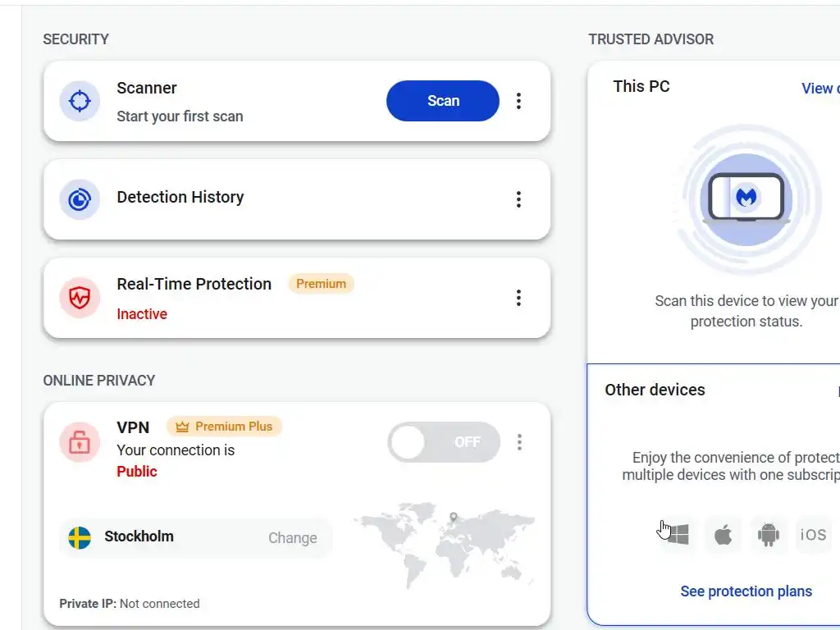Select the Android platform icon

click(x=768, y=536)
